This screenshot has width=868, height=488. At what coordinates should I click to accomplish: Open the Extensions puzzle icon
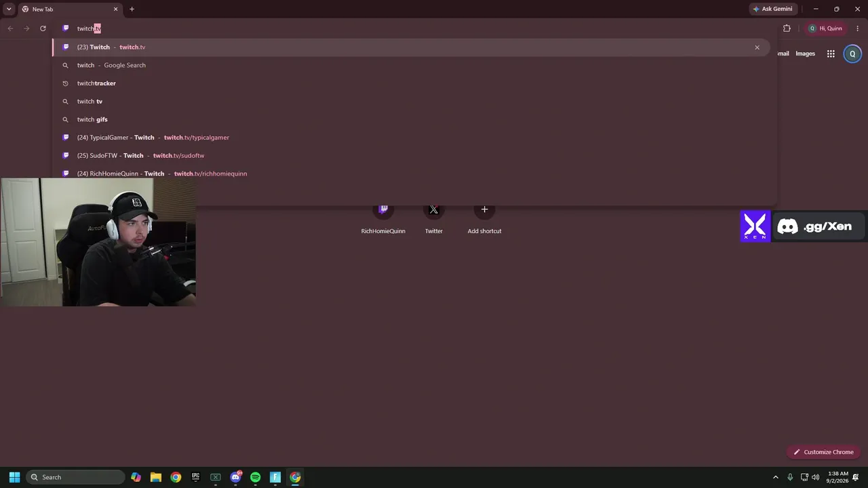pos(787,28)
